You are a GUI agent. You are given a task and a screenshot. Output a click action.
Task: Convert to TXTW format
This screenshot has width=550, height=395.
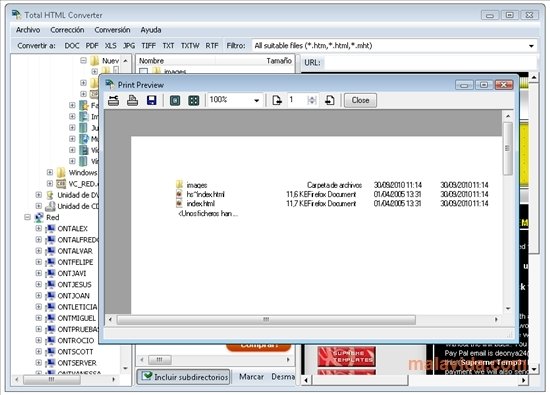(190, 46)
